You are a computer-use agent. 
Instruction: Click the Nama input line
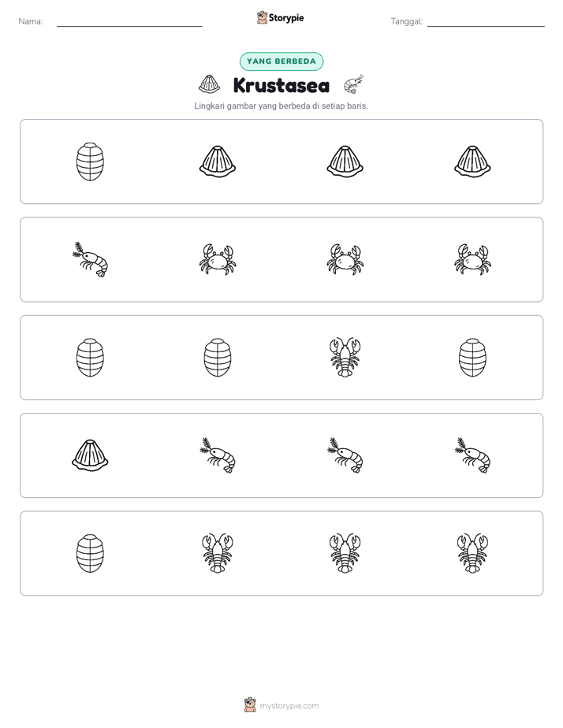coord(129,22)
